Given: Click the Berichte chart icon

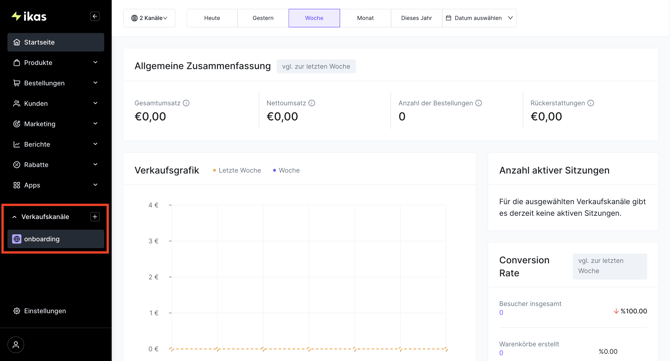Looking at the screenshot, I should point(17,144).
